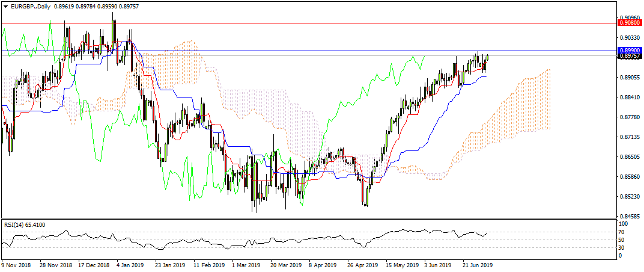
Task: Click the 15 May 2019 date label
Action: (401, 264)
